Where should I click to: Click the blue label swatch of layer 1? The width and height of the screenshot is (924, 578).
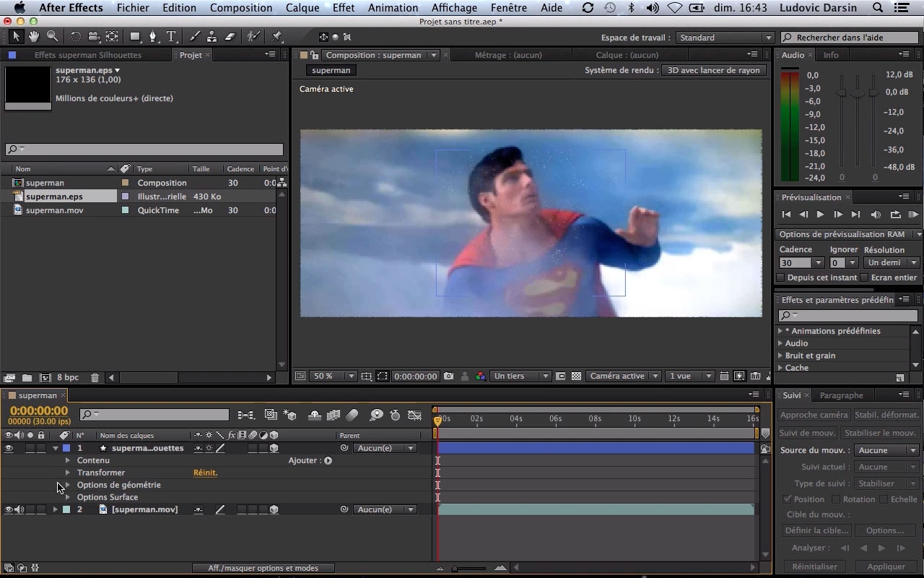pos(66,449)
